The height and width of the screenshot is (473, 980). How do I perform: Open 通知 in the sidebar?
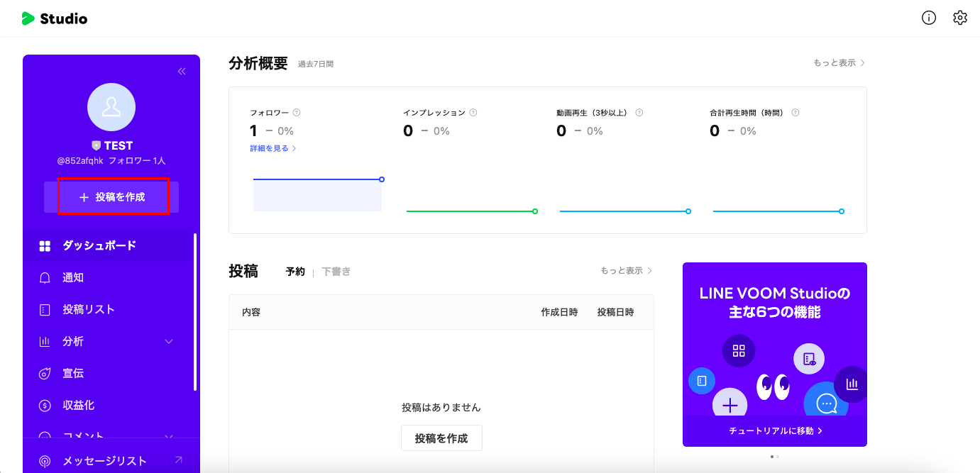point(73,278)
